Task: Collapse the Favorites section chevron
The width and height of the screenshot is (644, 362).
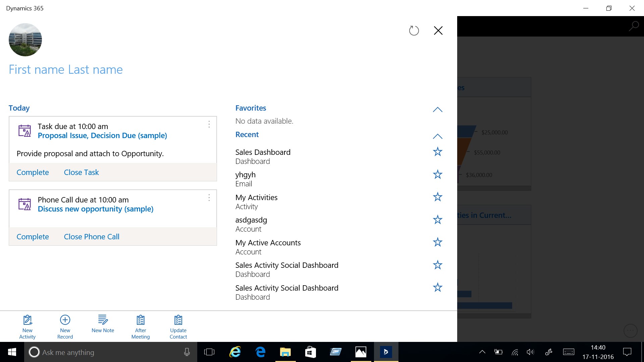Action: (x=437, y=110)
